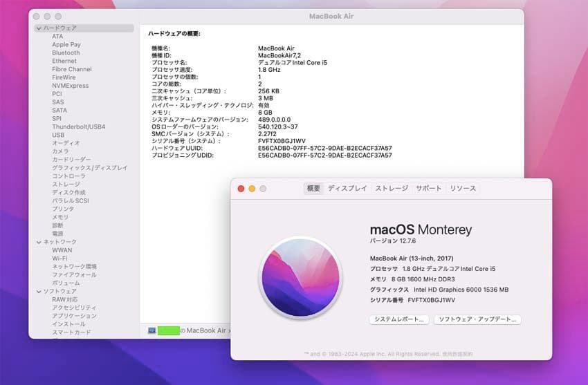Collapse the ネットワーク section in the sidebar
The image size is (588, 385).
click(x=39, y=243)
